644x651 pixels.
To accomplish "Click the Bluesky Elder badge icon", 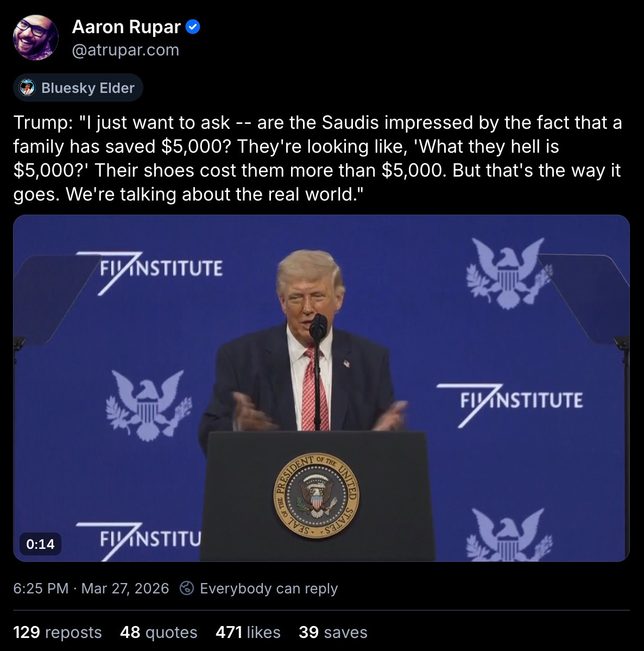I will tap(28, 87).
